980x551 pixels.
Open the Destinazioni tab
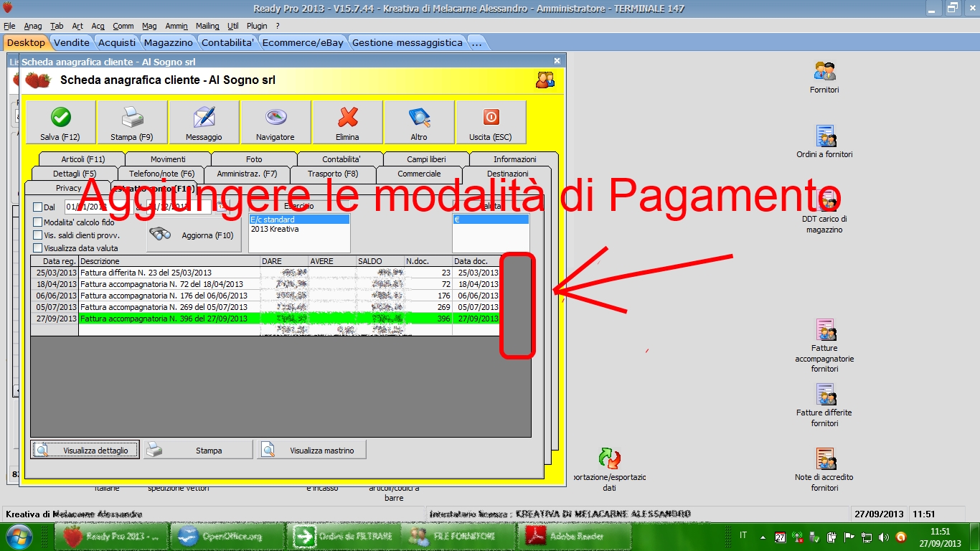pos(508,174)
